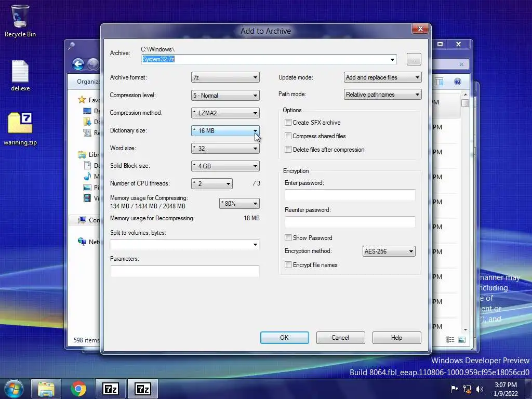Click the Enter password field
532x399 pixels.
point(350,195)
